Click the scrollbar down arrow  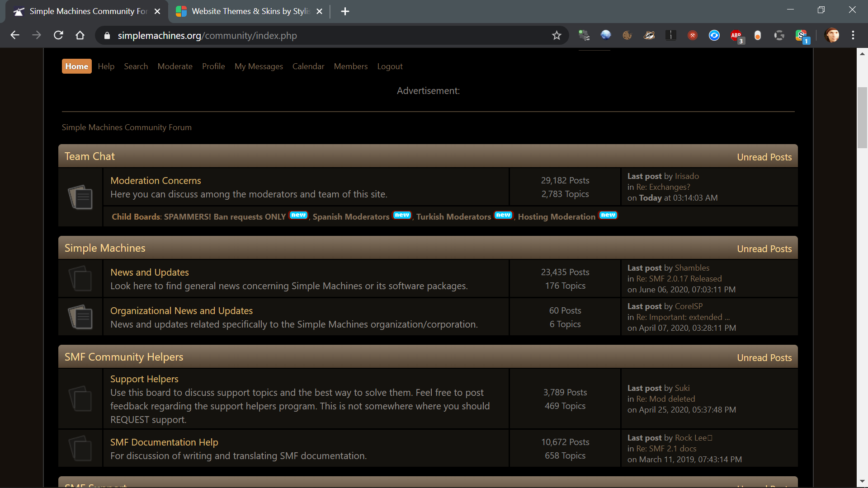(x=862, y=482)
